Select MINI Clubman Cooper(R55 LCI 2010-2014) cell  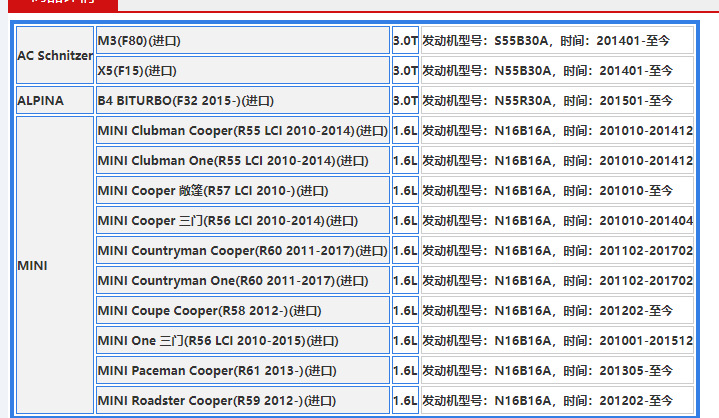coord(243,131)
